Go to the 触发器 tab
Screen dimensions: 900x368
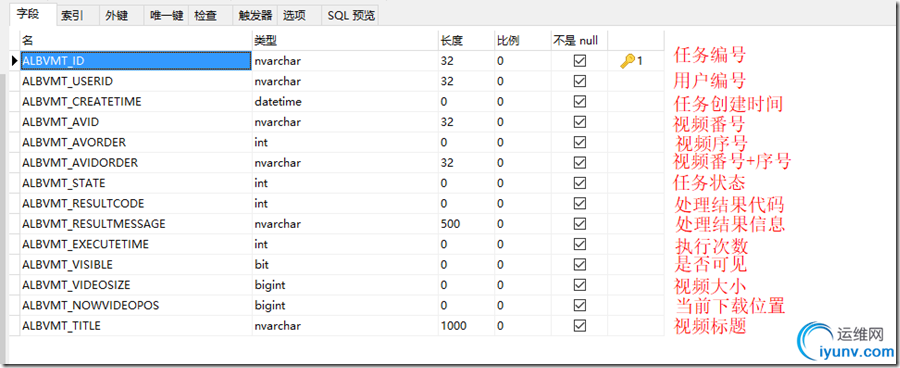coord(255,16)
